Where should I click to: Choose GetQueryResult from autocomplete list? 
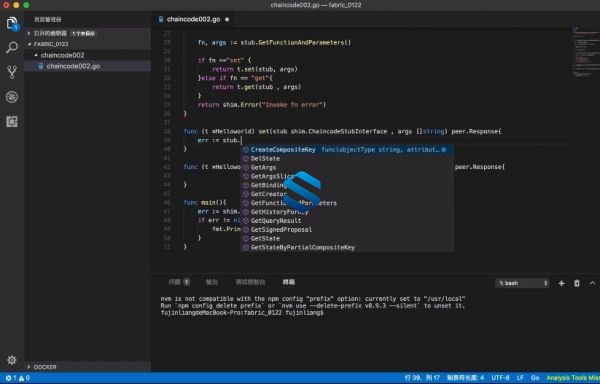347,221
